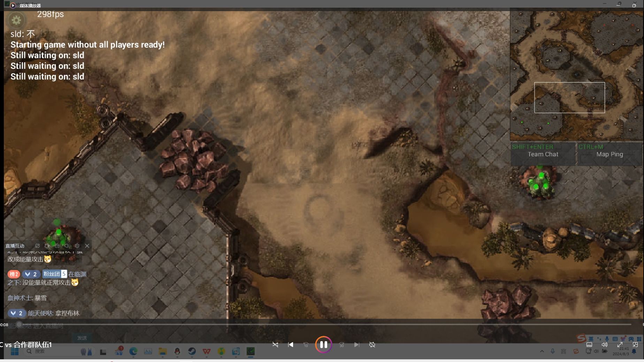The width and height of the screenshot is (644, 362).
Task: Click the 发送 send button
Action: click(82, 338)
